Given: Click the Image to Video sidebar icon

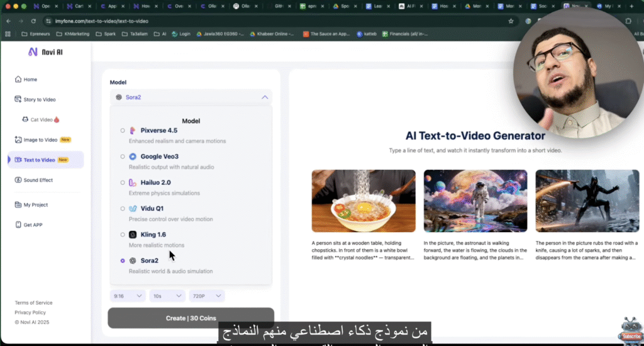Looking at the screenshot, I should 18,140.
